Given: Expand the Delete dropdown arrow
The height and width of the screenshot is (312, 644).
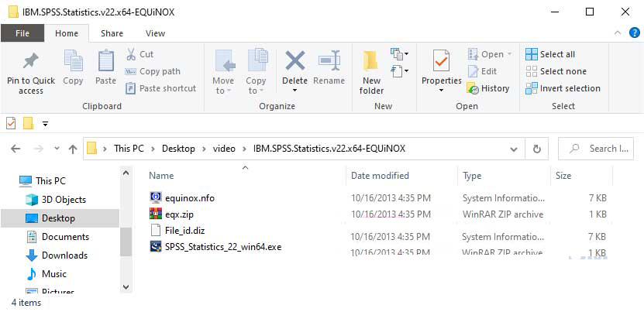Looking at the screenshot, I should [295, 91].
